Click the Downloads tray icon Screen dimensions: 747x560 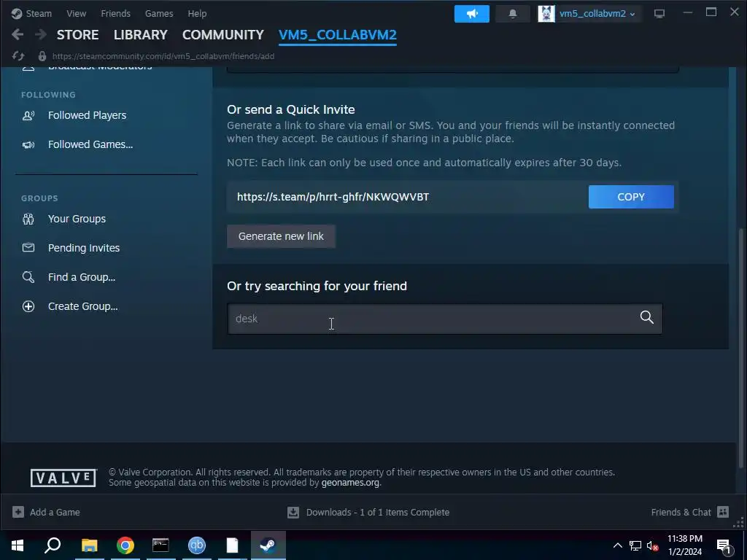click(x=293, y=513)
